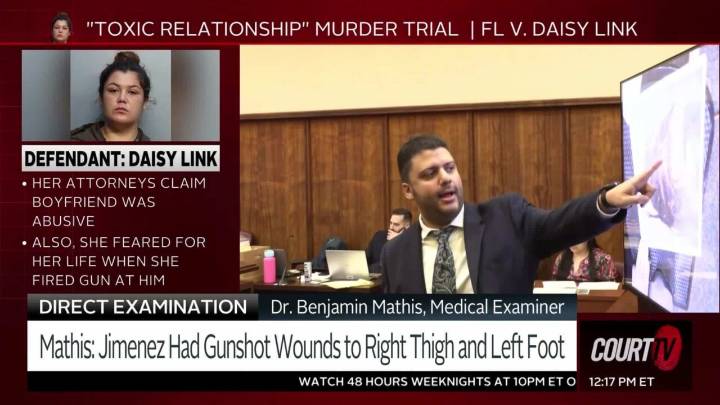This screenshot has width=720, height=405.
Task: Click the open laptop on courtroom table
Action: (x=348, y=265)
